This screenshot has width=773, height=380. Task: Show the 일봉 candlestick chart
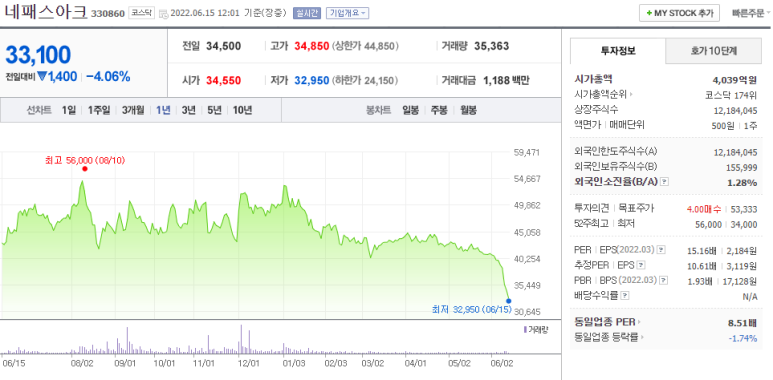(x=410, y=110)
